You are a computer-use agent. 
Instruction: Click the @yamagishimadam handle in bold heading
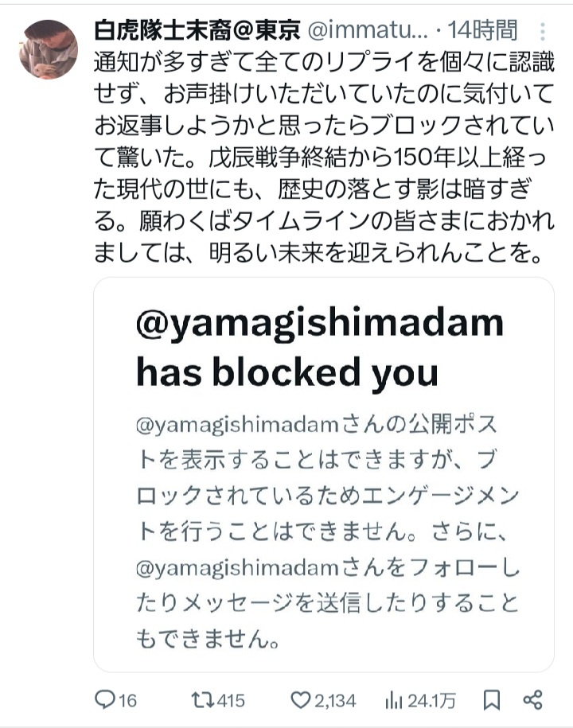click(x=320, y=324)
